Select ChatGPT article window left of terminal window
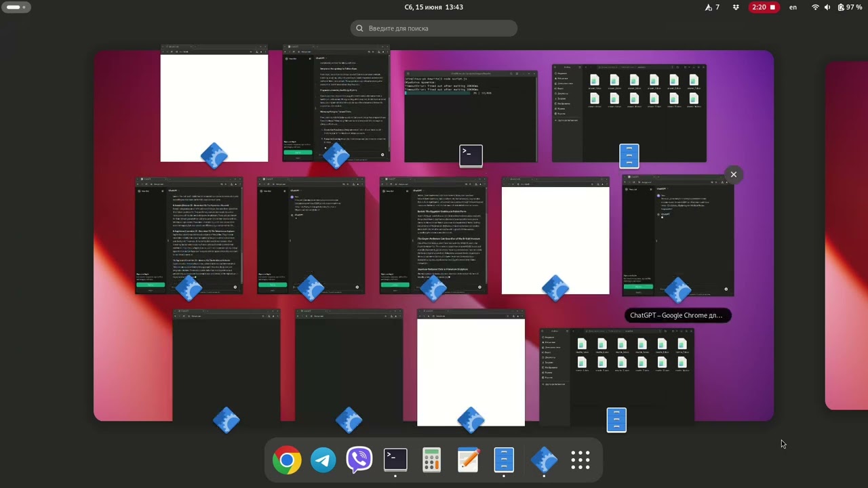The image size is (868, 488). [336, 103]
